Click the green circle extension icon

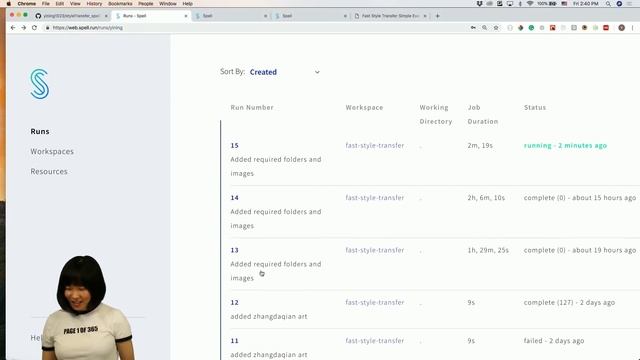click(531, 28)
